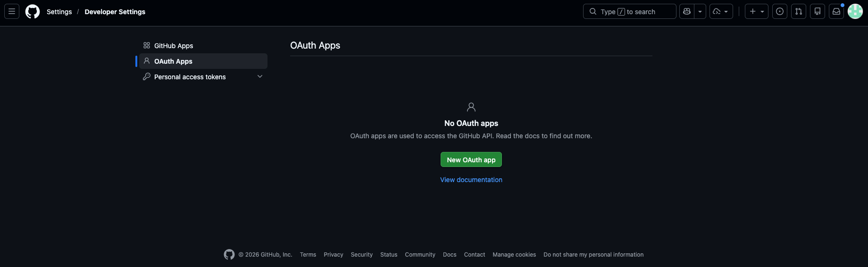868x267 pixels.
Task: Click Manage cookies in footer
Action: click(514, 255)
